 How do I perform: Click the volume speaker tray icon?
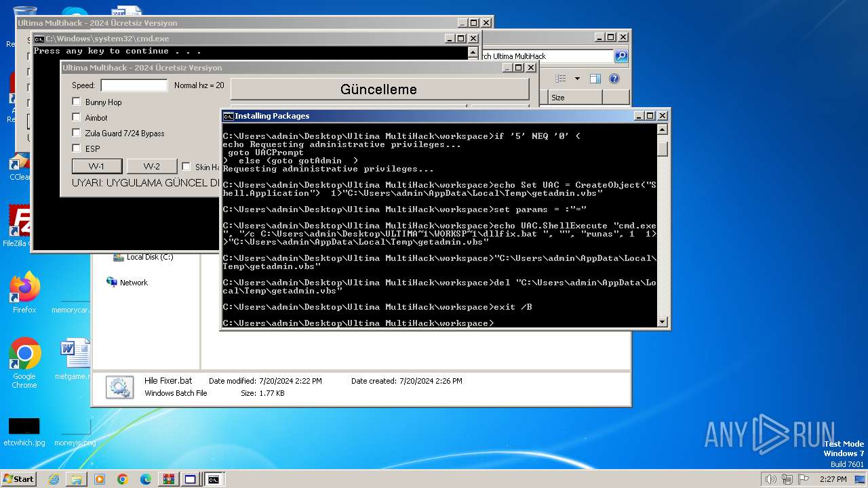tap(770, 479)
